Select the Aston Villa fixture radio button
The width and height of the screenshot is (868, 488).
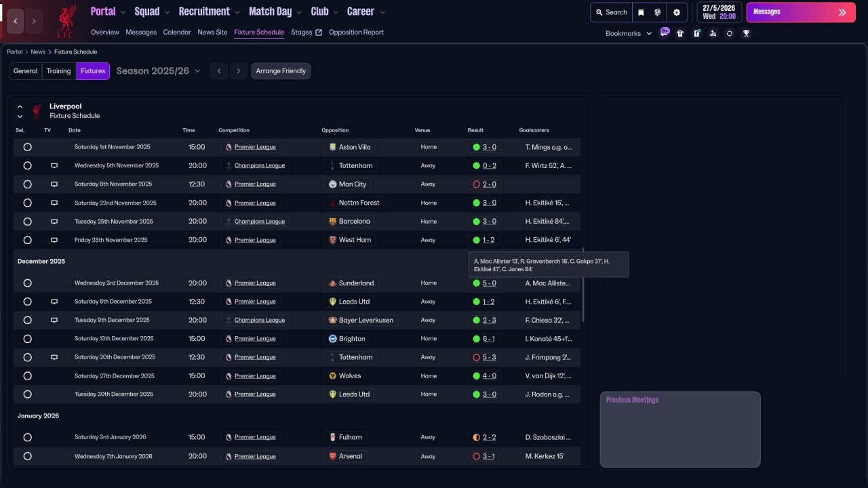[27, 147]
